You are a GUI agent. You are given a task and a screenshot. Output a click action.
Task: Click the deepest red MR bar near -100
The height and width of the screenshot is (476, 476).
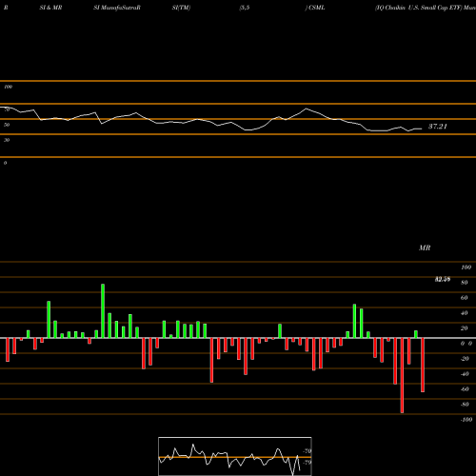(402, 375)
